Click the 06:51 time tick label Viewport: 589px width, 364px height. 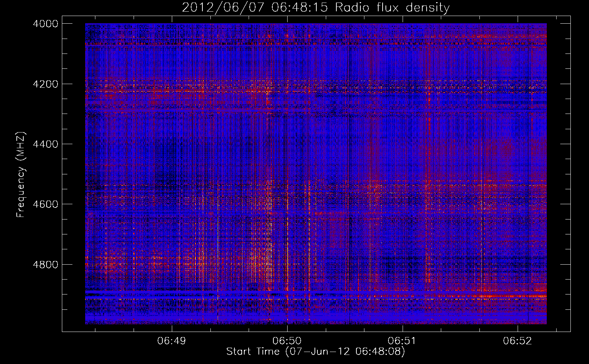402,341
